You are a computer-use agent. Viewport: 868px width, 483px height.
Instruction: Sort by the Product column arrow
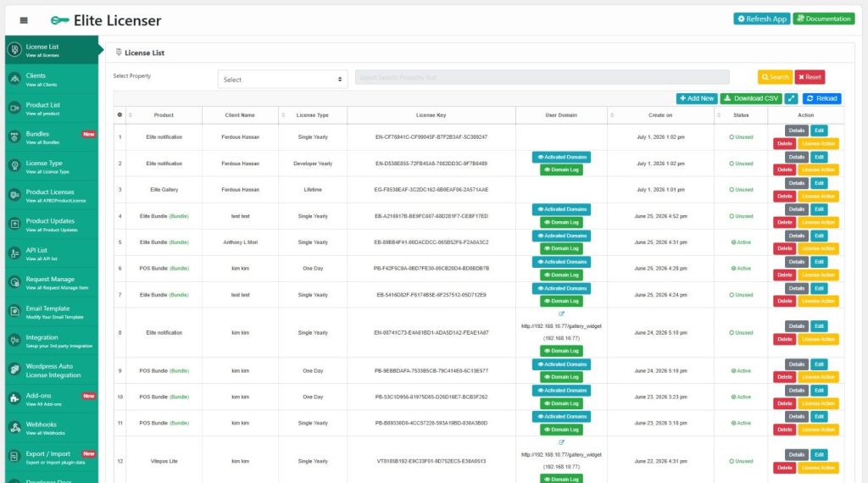[x=131, y=115]
